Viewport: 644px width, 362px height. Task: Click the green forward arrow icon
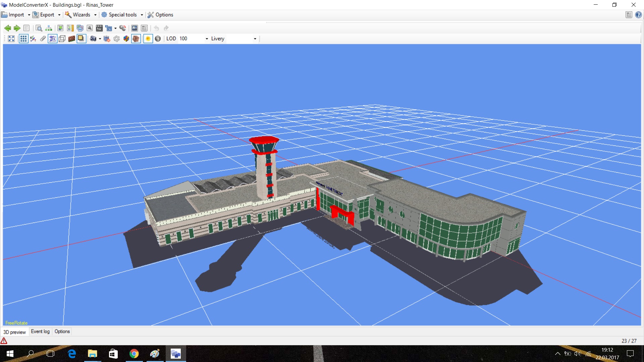click(17, 28)
